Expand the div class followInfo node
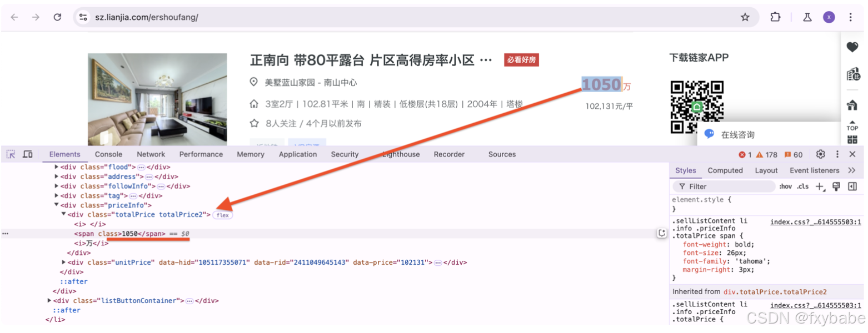 click(56, 186)
